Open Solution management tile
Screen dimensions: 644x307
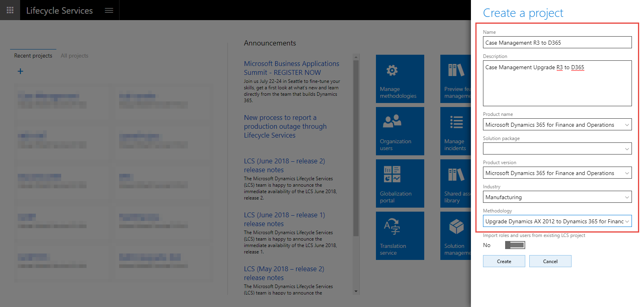coord(456,236)
